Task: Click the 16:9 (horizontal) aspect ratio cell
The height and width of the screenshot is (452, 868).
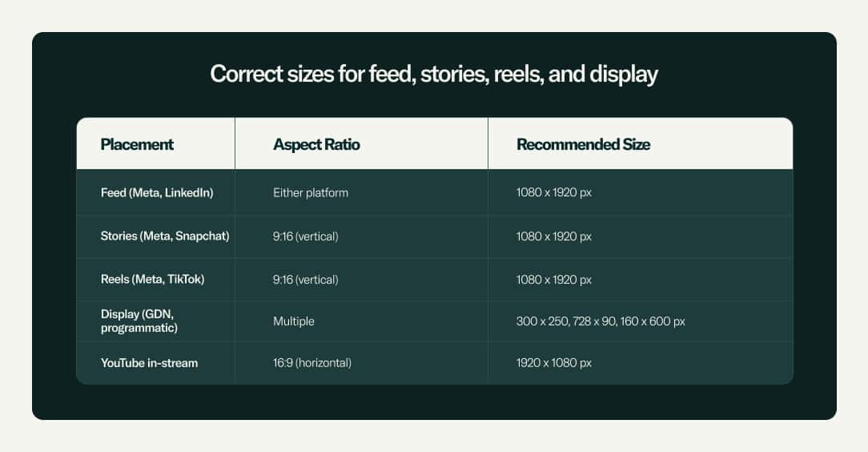Action: 312,363
